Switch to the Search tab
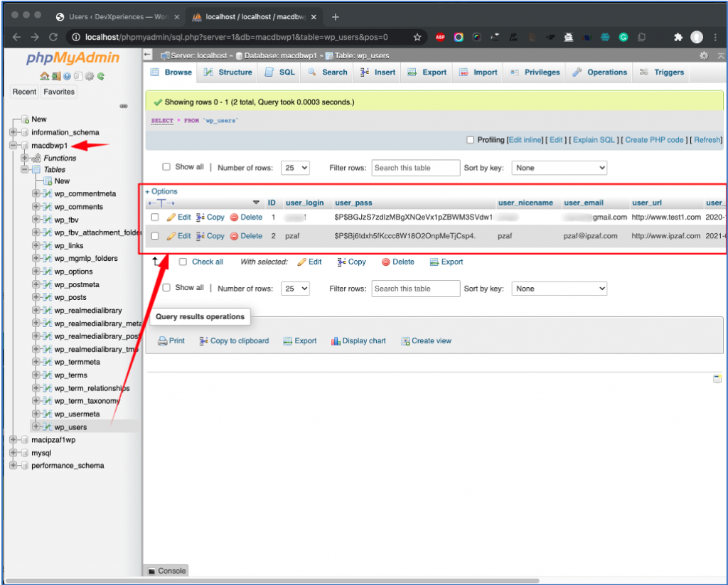Screen dimensions: 728x585 [x=327, y=73]
